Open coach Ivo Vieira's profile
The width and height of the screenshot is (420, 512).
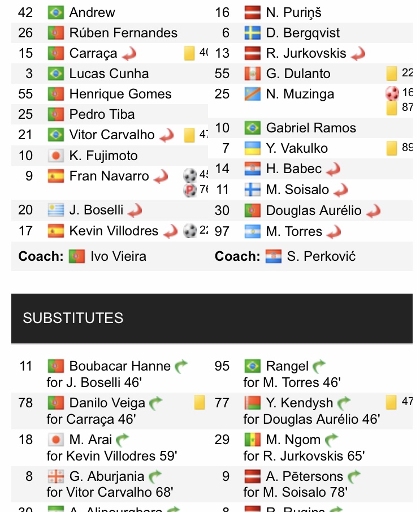pyautogui.click(x=118, y=256)
